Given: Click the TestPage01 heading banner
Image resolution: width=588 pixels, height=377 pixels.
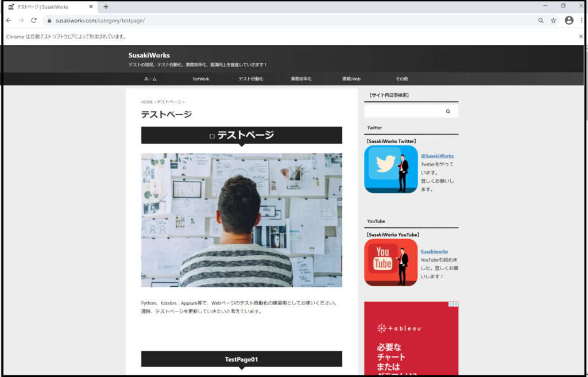Looking at the screenshot, I should (x=242, y=359).
